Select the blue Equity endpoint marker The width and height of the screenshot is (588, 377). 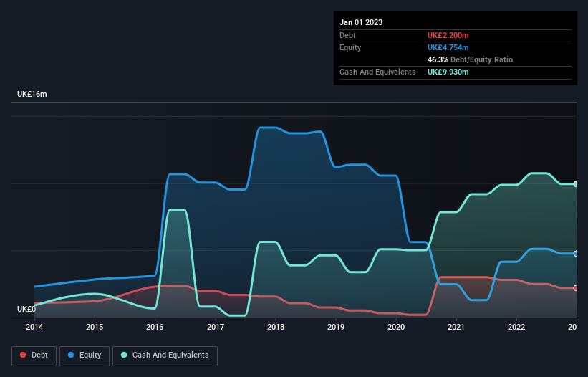click(576, 254)
